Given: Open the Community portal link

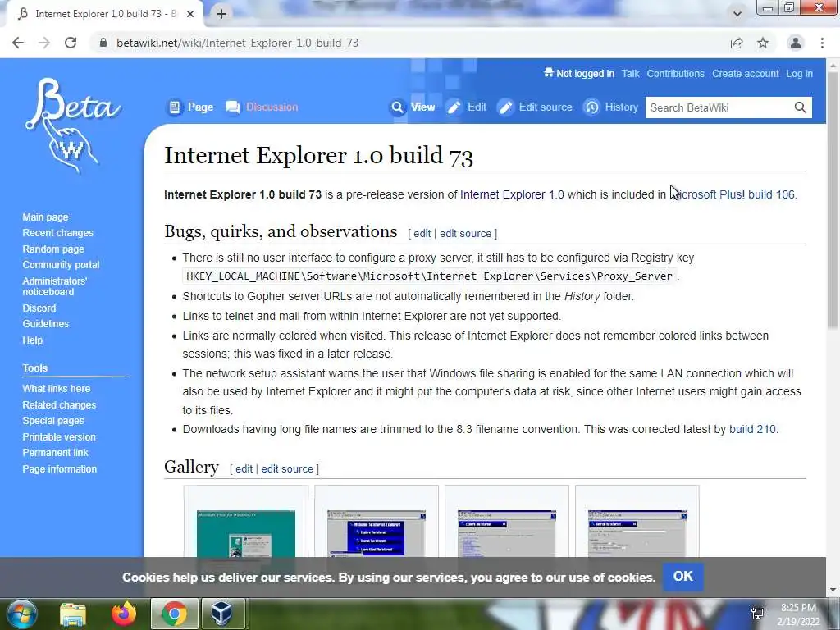Looking at the screenshot, I should (x=61, y=264).
